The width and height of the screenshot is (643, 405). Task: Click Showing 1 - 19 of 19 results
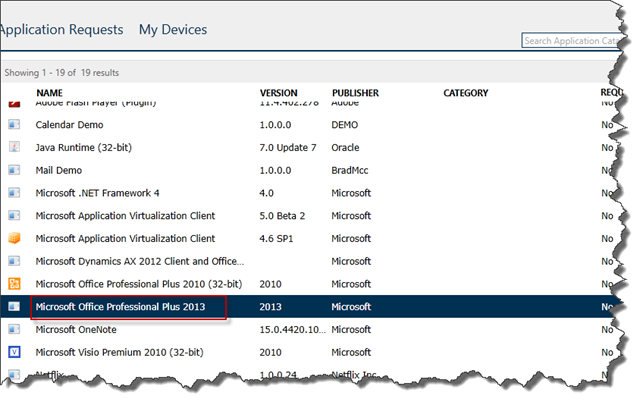click(x=62, y=73)
